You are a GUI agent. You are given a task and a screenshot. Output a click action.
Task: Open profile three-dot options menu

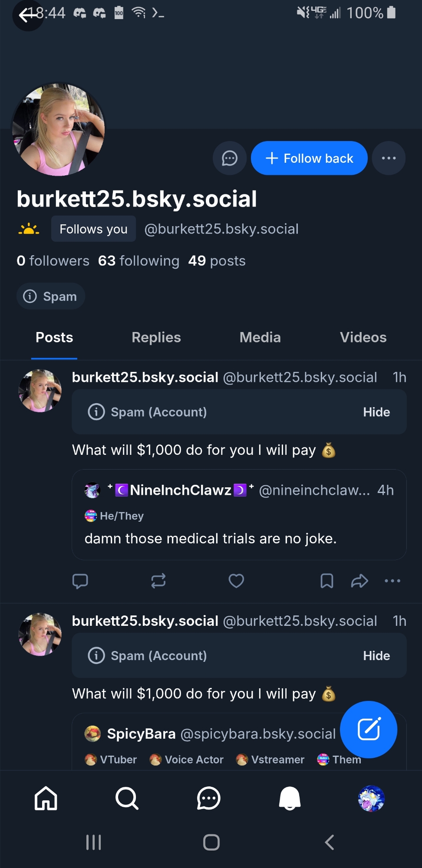(x=389, y=158)
